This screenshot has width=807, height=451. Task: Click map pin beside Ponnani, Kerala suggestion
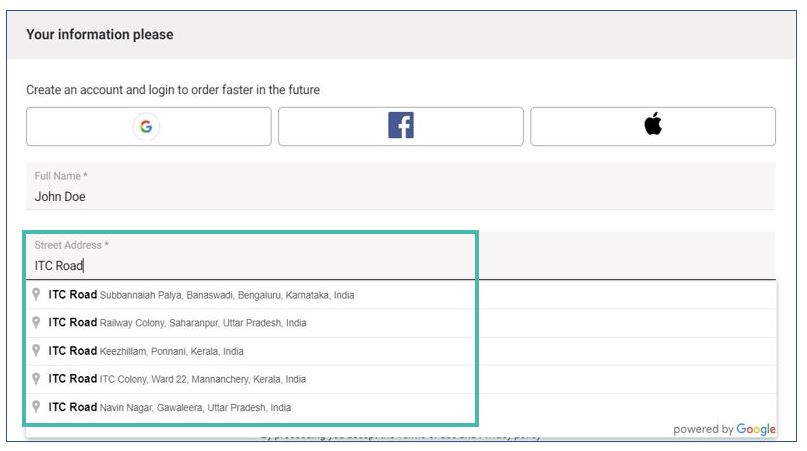click(x=36, y=350)
